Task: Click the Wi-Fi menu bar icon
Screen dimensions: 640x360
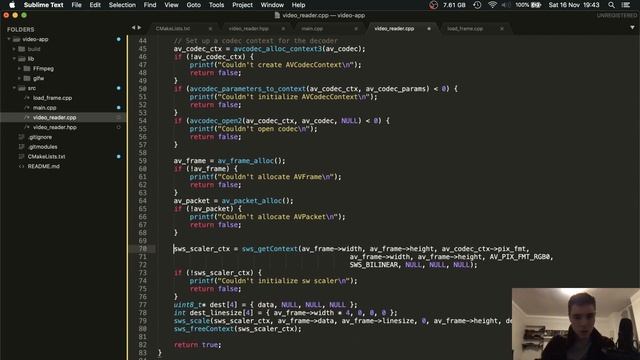Action: [x=492, y=5]
